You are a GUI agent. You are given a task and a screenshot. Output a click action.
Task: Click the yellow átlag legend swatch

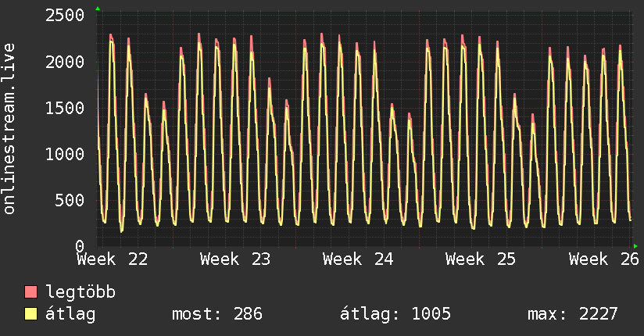click(x=30, y=313)
